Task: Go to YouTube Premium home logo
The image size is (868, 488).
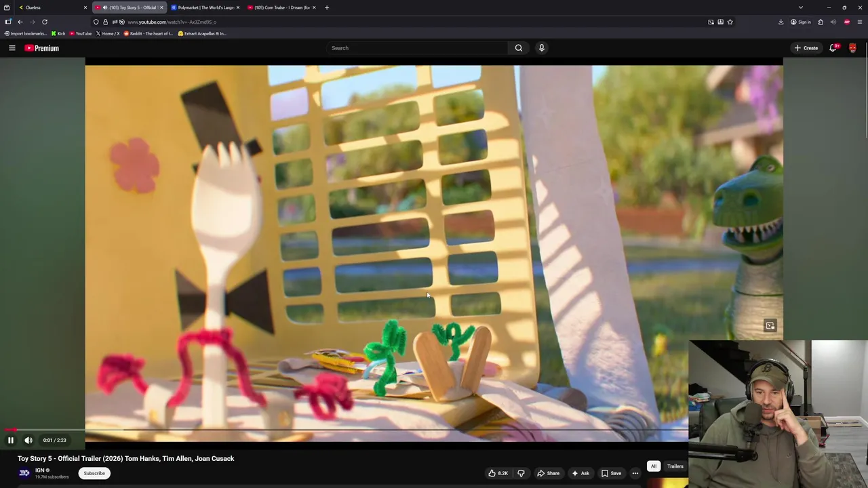Action: point(42,48)
